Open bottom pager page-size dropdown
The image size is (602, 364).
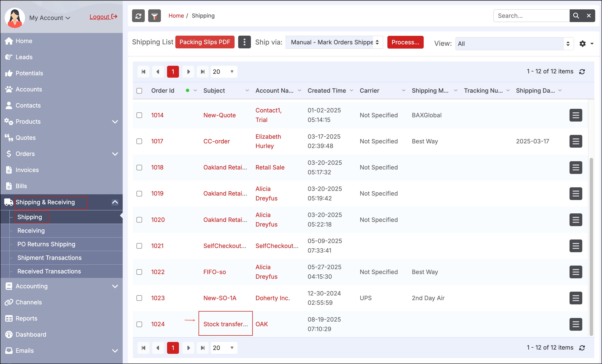(224, 348)
